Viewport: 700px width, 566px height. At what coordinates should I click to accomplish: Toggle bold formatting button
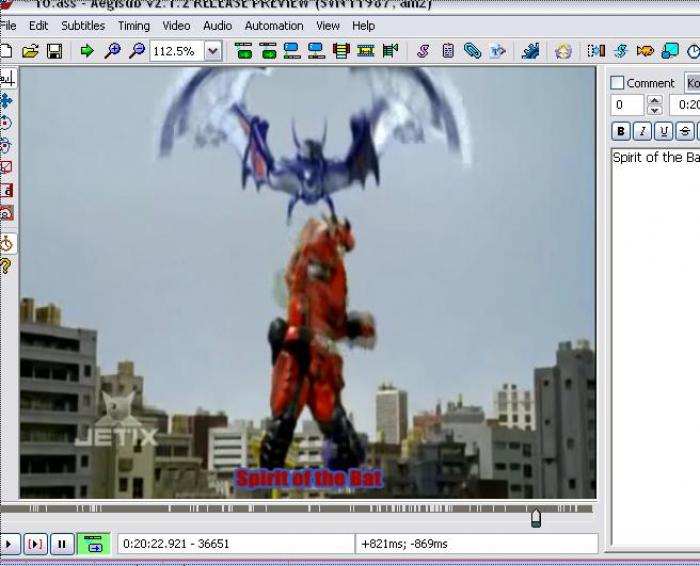tap(621, 131)
